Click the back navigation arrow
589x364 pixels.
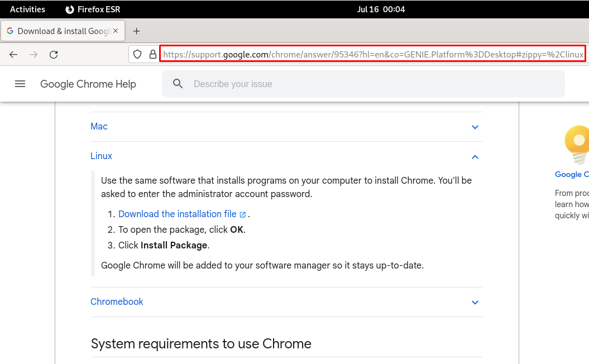point(13,54)
